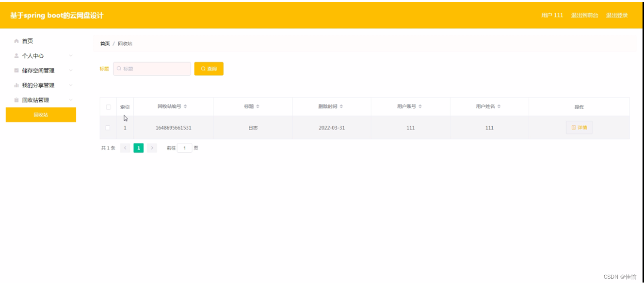Tick the checkbox for row 1648695661531

(108, 128)
